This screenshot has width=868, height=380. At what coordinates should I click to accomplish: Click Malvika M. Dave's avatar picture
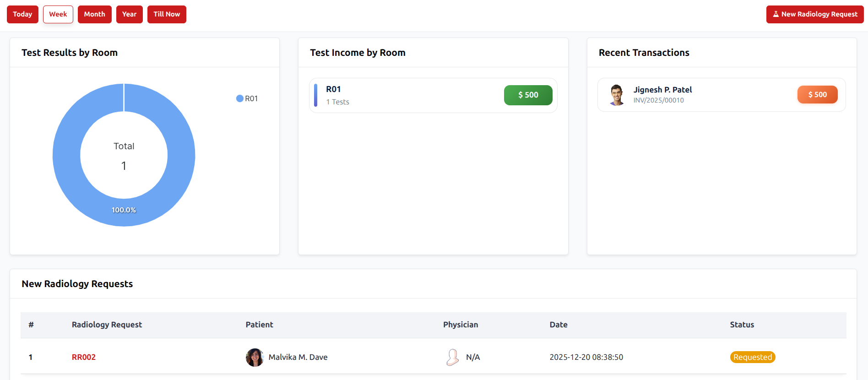click(255, 357)
